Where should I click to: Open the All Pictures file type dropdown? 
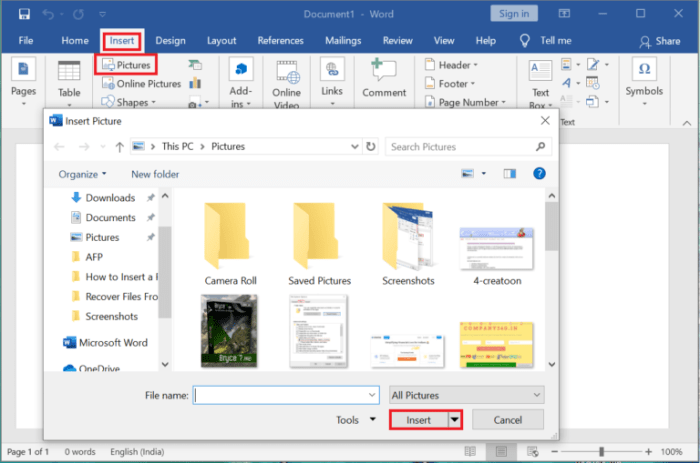[467, 395]
